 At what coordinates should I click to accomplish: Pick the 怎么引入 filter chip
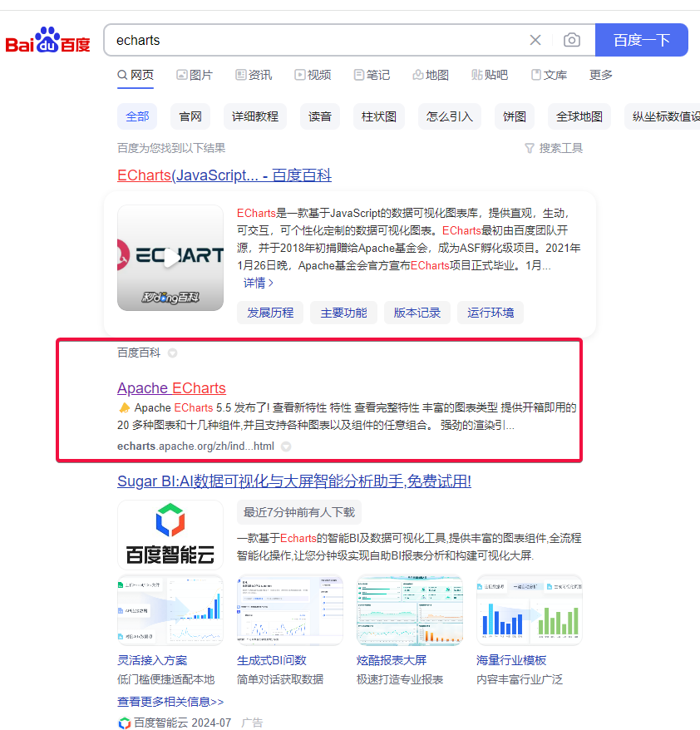pos(450,116)
